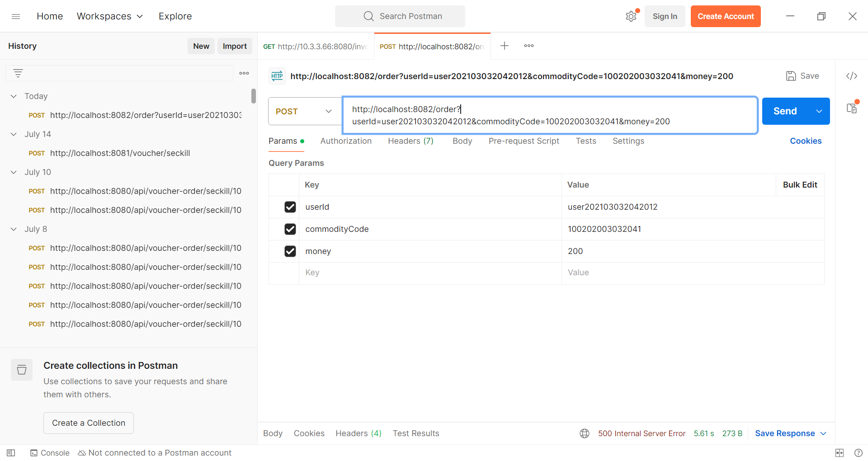Click the Save request button
The width and height of the screenshot is (868, 461).
pos(802,76)
